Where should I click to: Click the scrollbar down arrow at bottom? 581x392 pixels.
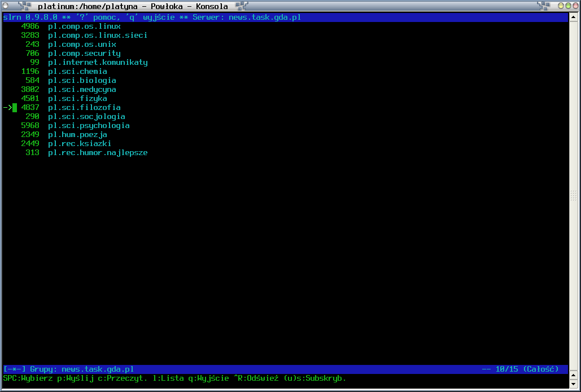(574, 384)
